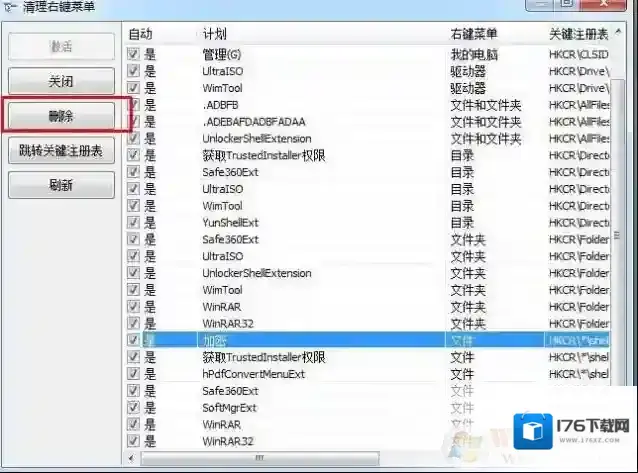Select UnlockerShellExtension in 文件和文件夹 row
This screenshot has width=638, height=473.
pyautogui.click(x=257, y=138)
